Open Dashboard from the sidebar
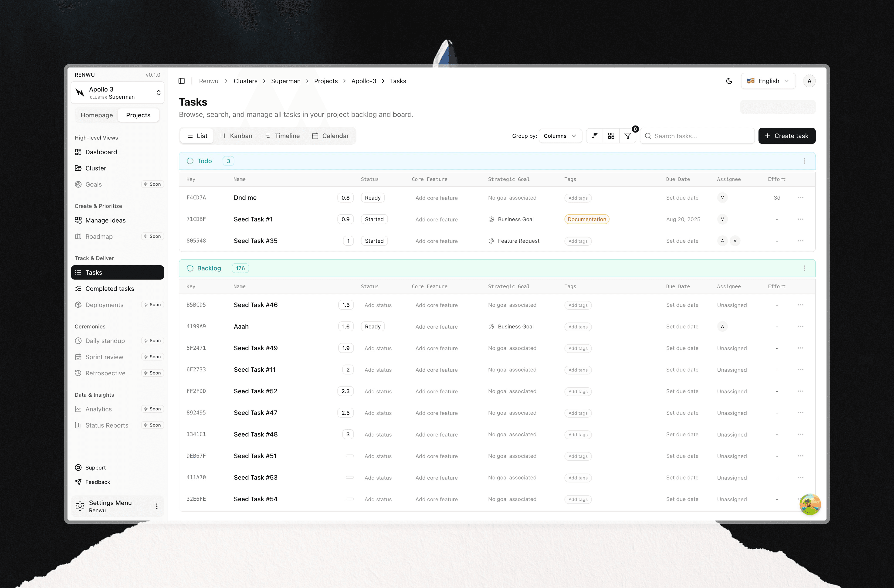Viewport: 894px width, 588px height. [101, 152]
